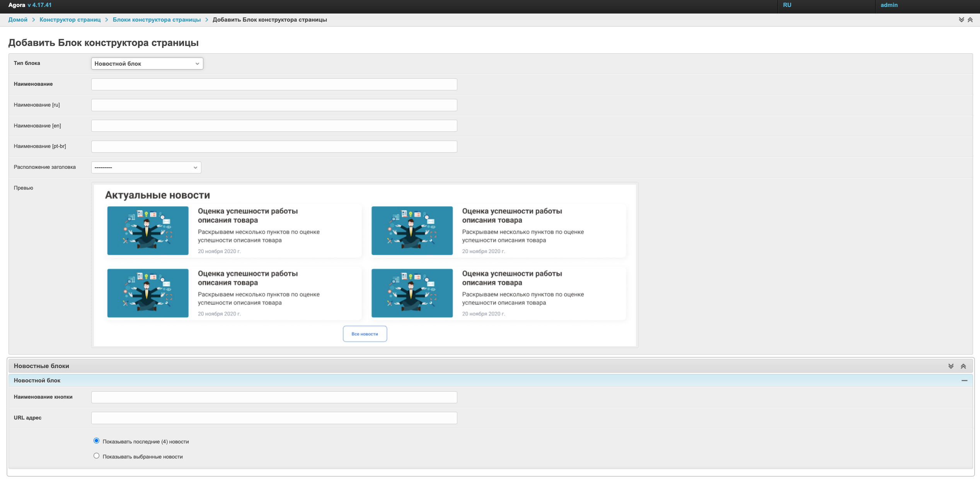The width and height of the screenshot is (980, 479).
Task: Open Тип блока dropdown
Action: click(147, 64)
